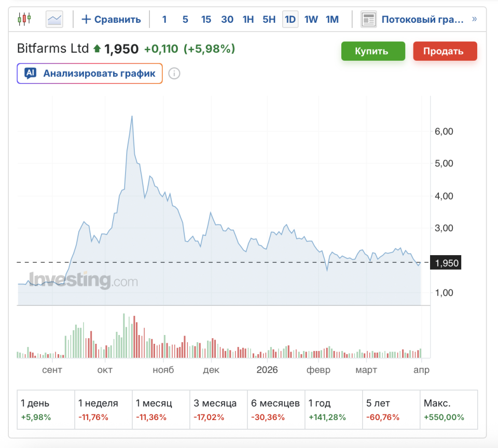Screen dimensions: 498x448
Task: Open the info icon beside AI button
Action: 174,73
